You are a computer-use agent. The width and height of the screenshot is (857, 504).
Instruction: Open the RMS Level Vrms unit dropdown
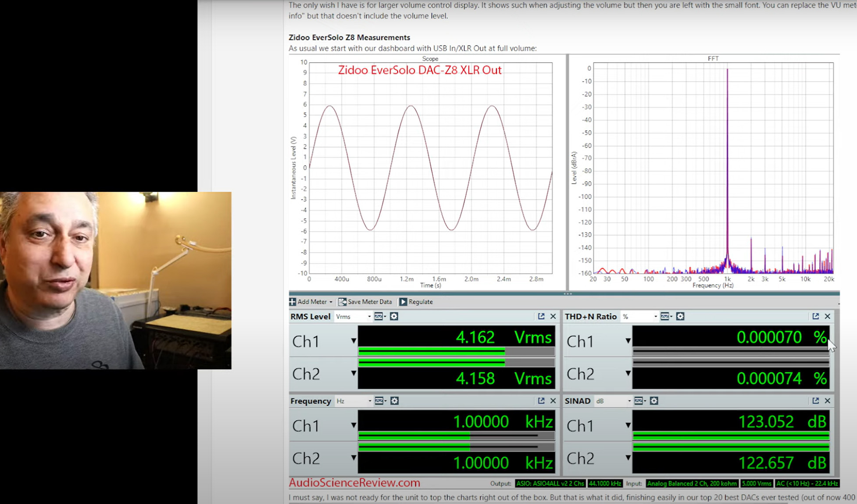354,317
